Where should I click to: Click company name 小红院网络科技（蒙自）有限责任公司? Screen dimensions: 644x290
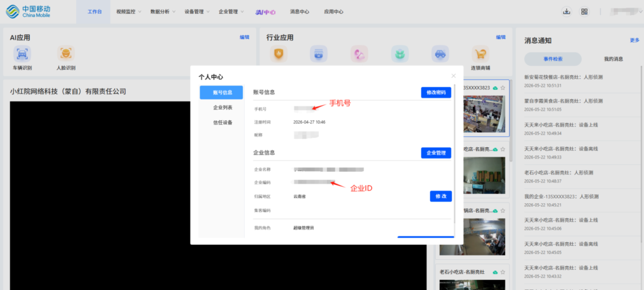[x=68, y=92]
